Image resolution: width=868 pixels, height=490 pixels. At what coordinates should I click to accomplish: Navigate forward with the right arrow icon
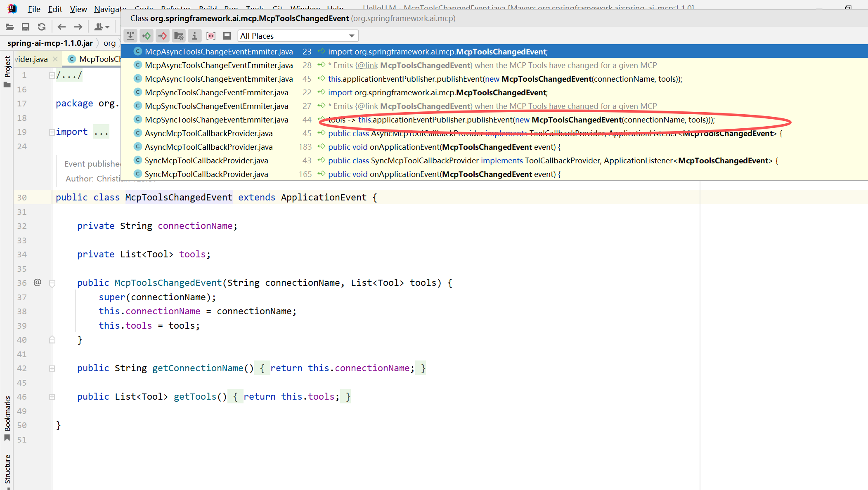[78, 27]
